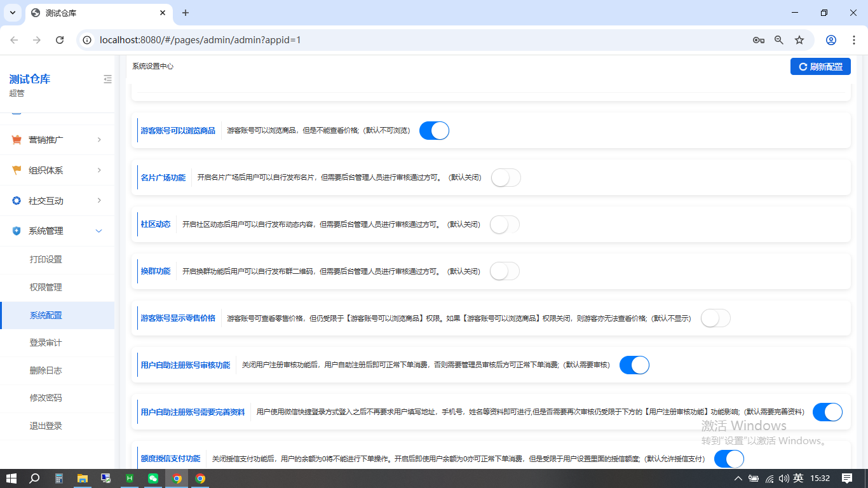This screenshot has width=868, height=488.
Task: Collapse the 系统管理 menu chevron
Action: click(99, 231)
